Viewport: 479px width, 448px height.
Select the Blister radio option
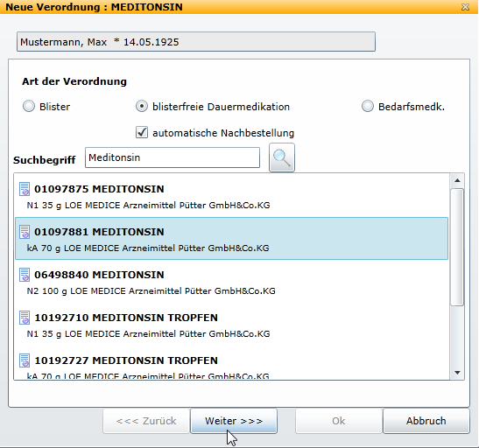click(29, 107)
